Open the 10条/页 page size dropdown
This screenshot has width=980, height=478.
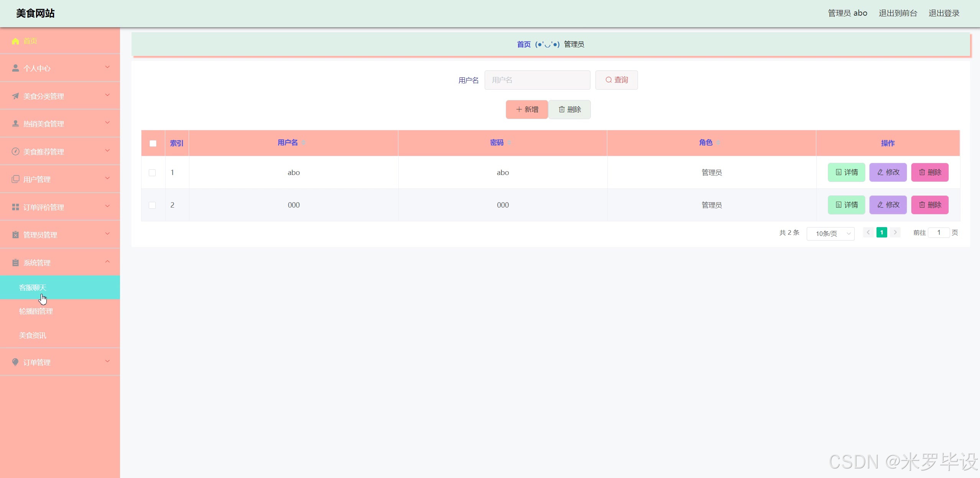point(830,233)
